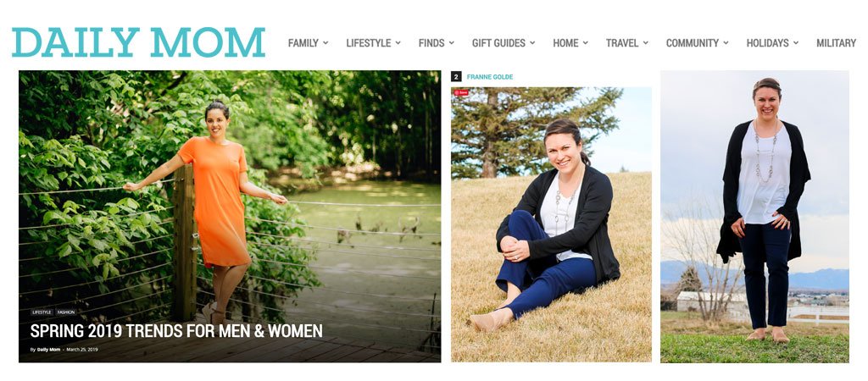Open the standing woman in cardigan photo

(754, 216)
